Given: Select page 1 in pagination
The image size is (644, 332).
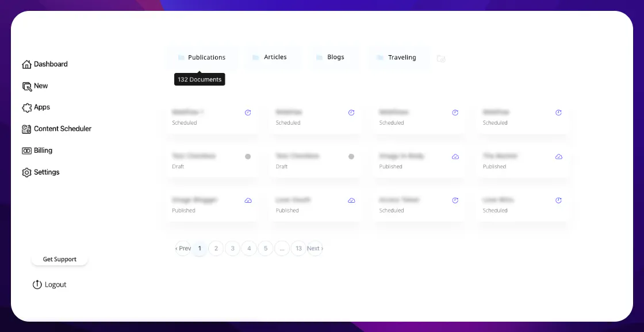Looking at the screenshot, I should (200, 248).
